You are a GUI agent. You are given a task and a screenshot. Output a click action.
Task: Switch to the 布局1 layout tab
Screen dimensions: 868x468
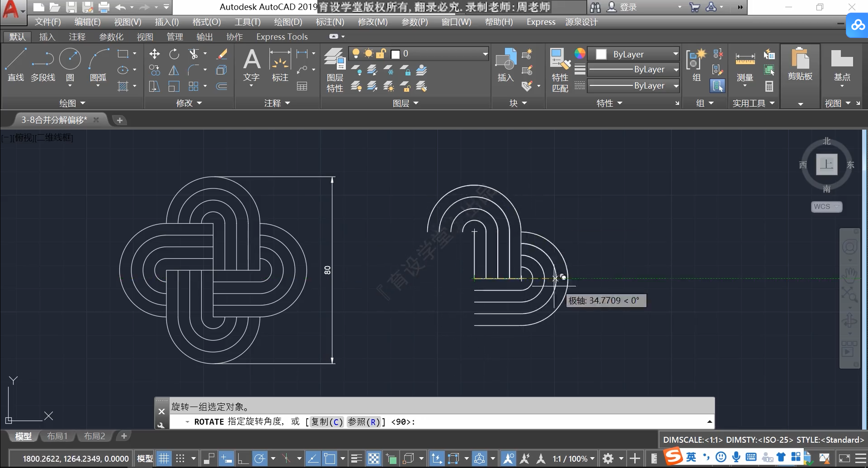57,436
